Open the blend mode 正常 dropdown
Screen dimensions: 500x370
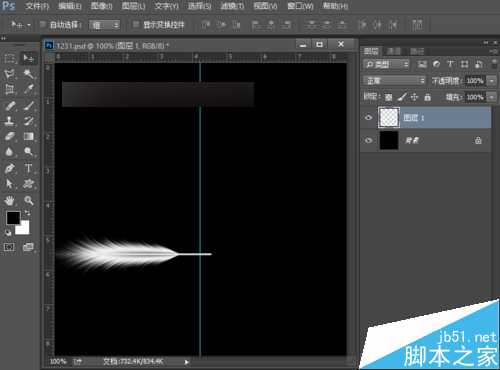tap(394, 81)
